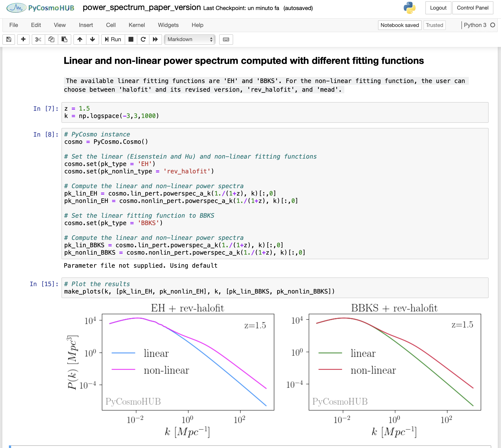Run the current cell
The width and height of the screenshot is (501, 448).
[113, 39]
